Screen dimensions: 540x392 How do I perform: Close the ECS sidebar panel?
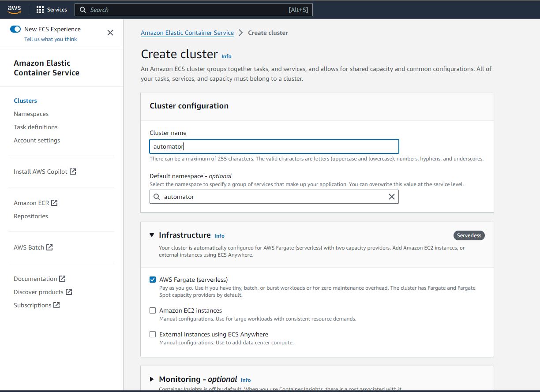pyautogui.click(x=110, y=33)
